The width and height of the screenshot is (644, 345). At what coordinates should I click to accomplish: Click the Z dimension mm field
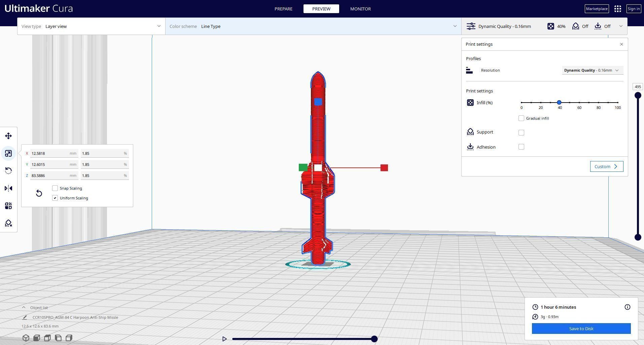54,176
